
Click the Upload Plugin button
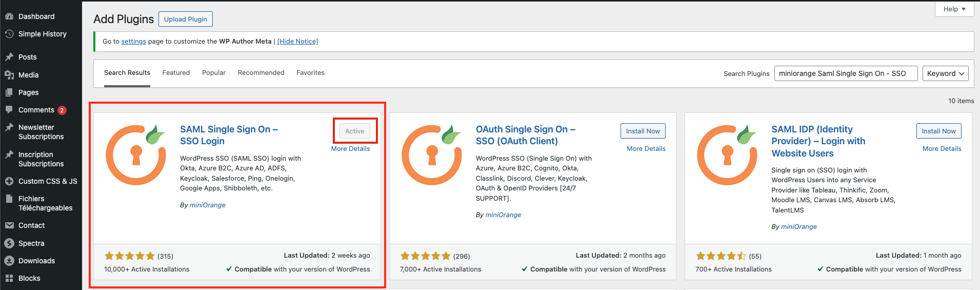[186, 19]
